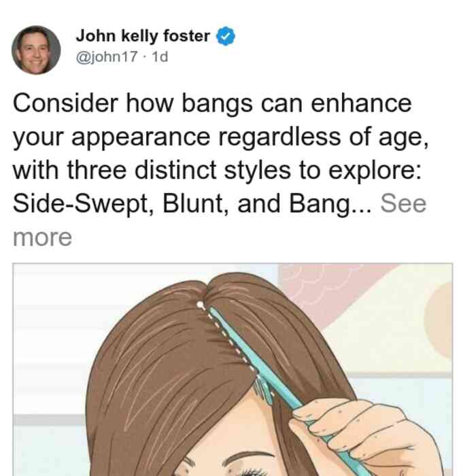
Task: Click the brown hair on the left side
Action: click(x=158, y=379)
